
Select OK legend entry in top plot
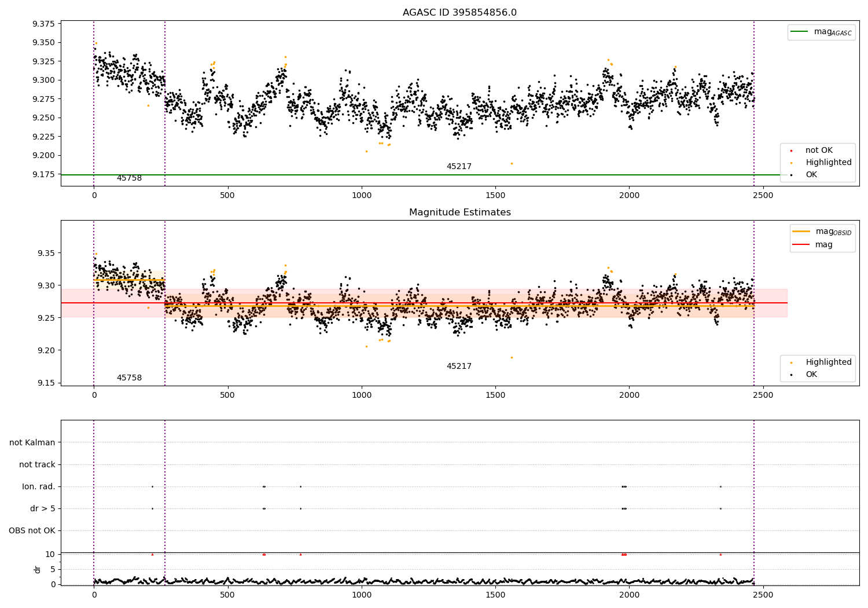pos(811,175)
